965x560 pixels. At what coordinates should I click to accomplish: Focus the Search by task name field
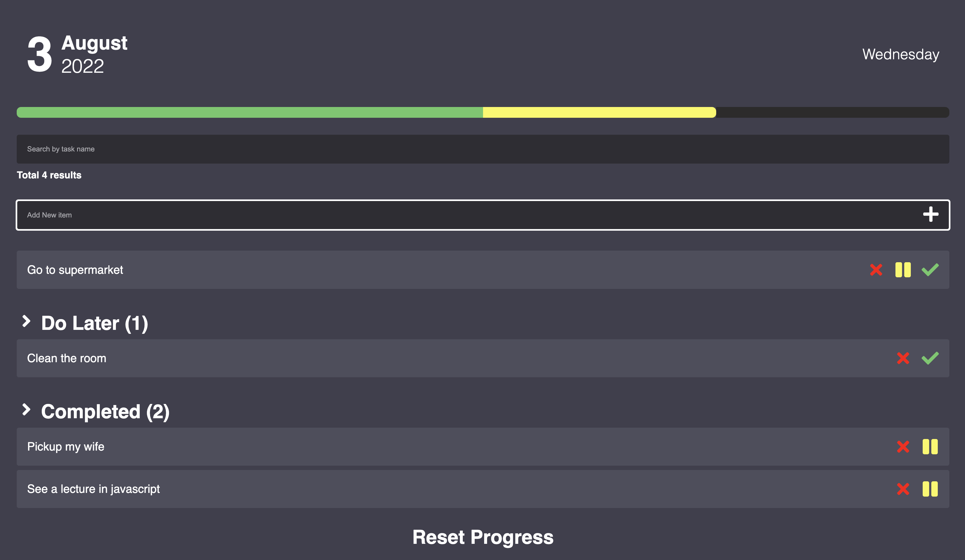coord(483,149)
